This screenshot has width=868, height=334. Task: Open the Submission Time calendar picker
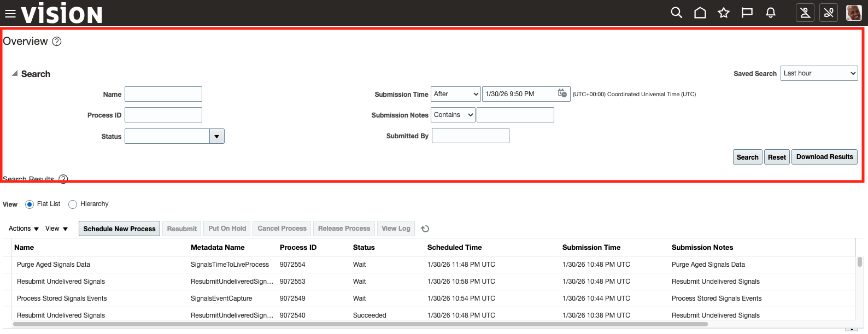[562, 93]
